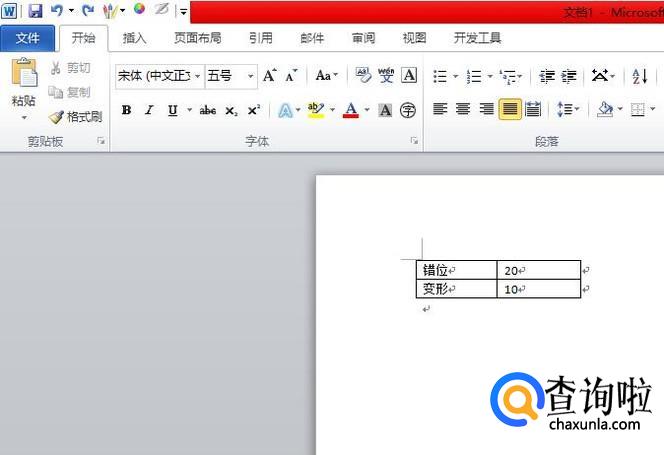Click the 粘贴 Paste clipboard icon

tap(24, 73)
